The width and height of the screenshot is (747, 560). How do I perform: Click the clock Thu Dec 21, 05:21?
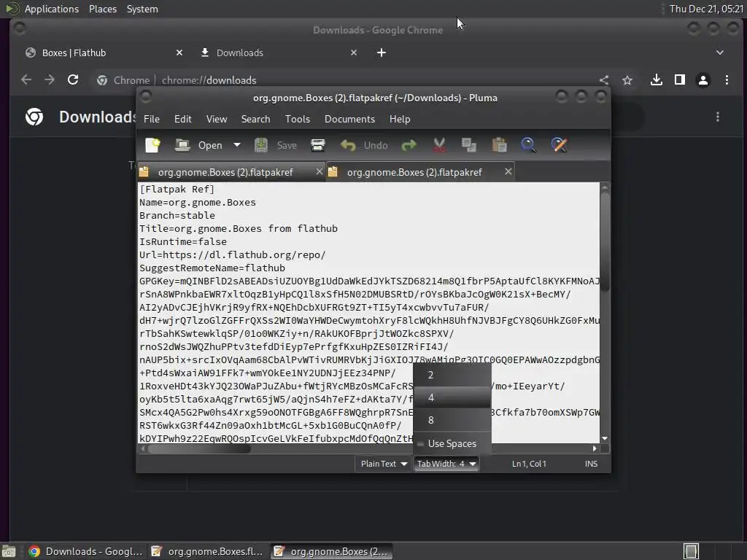point(706,9)
